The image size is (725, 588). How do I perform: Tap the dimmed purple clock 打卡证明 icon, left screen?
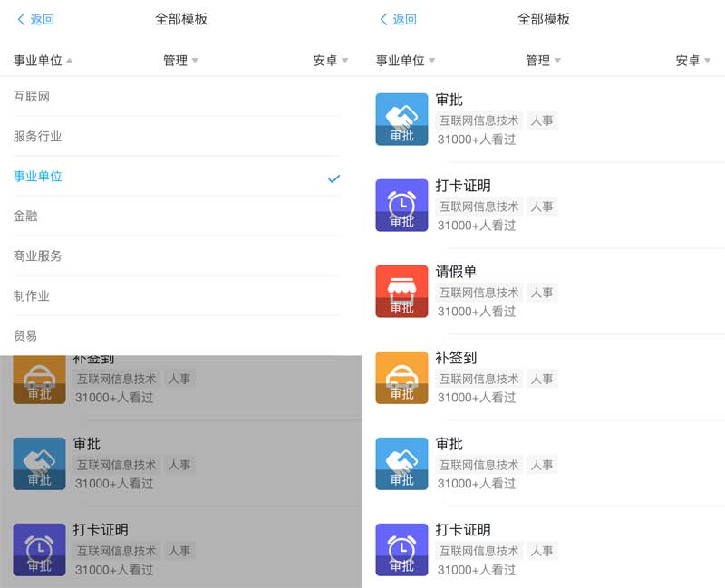39,550
